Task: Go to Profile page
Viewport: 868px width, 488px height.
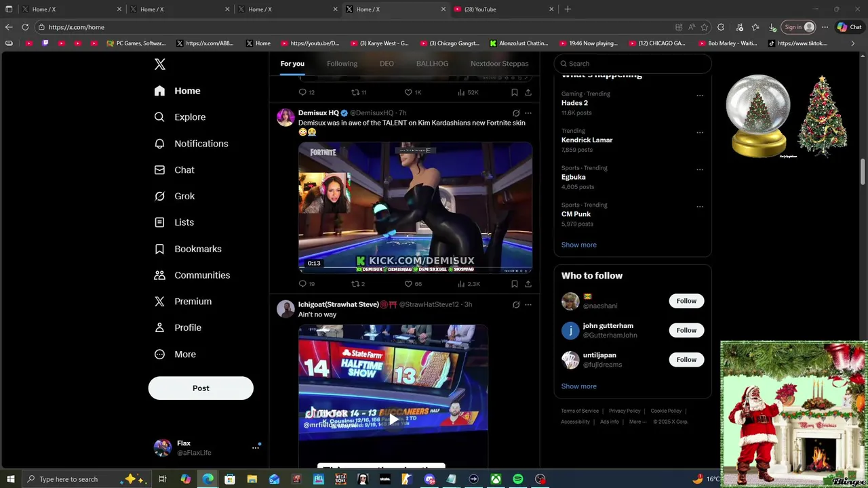Action: [178, 327]
